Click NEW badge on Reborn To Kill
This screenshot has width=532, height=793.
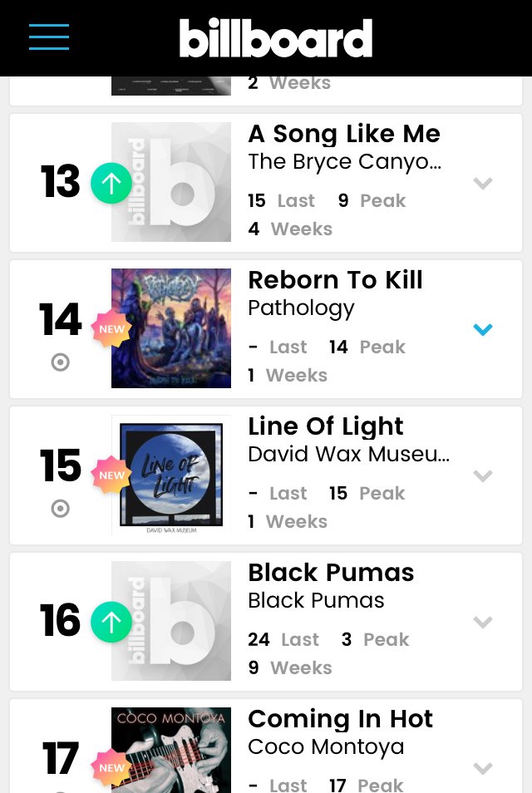(111, 329)
